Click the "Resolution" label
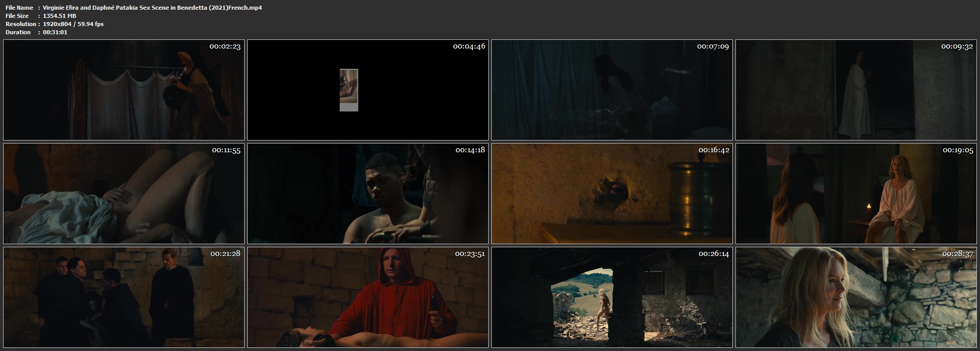Viewport: 980px width, 351px height. (x=21, y=24)
